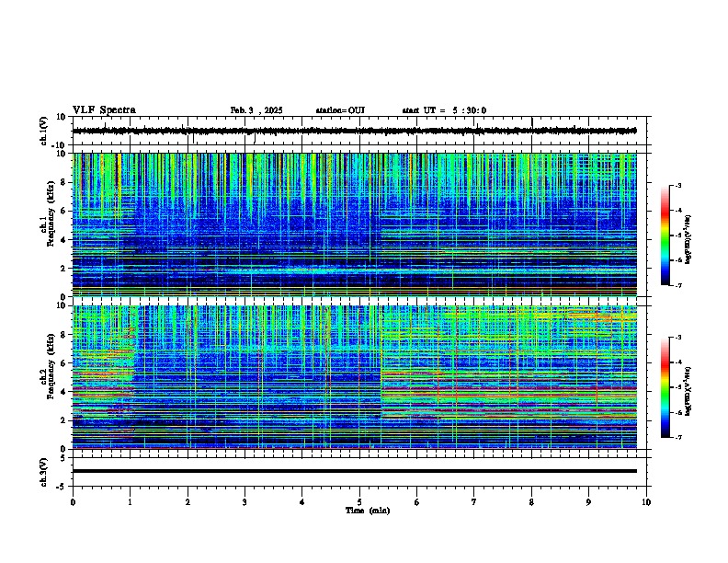The height and width of the screenshot is (563, 728).
Task: Click the ch.1(V) axis "-10" tick label
Action: 60,145
